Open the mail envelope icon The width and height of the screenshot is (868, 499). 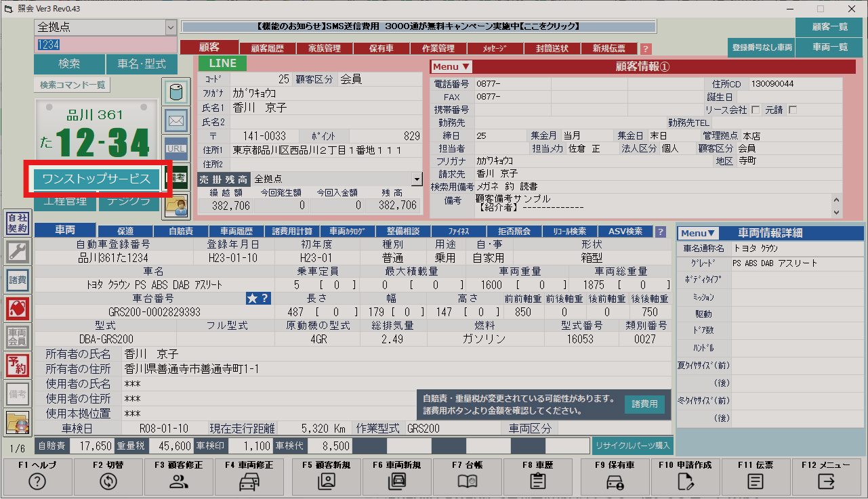(176, 121)
